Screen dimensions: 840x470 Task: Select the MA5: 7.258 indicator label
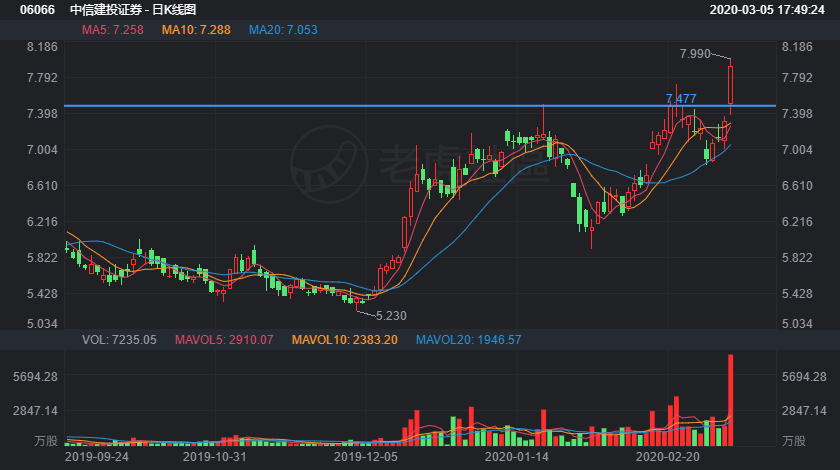pos(112,30)
